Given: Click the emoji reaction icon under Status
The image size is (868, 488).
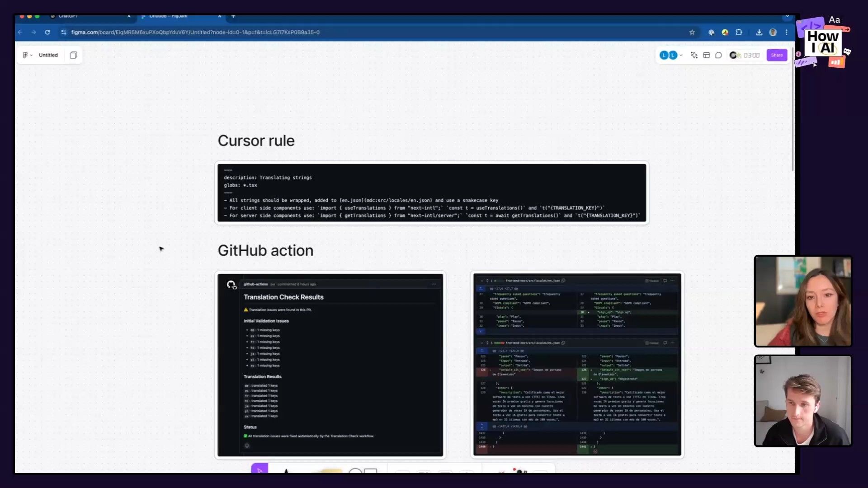Looking at the screenshot, I should (x=247, y=446).
